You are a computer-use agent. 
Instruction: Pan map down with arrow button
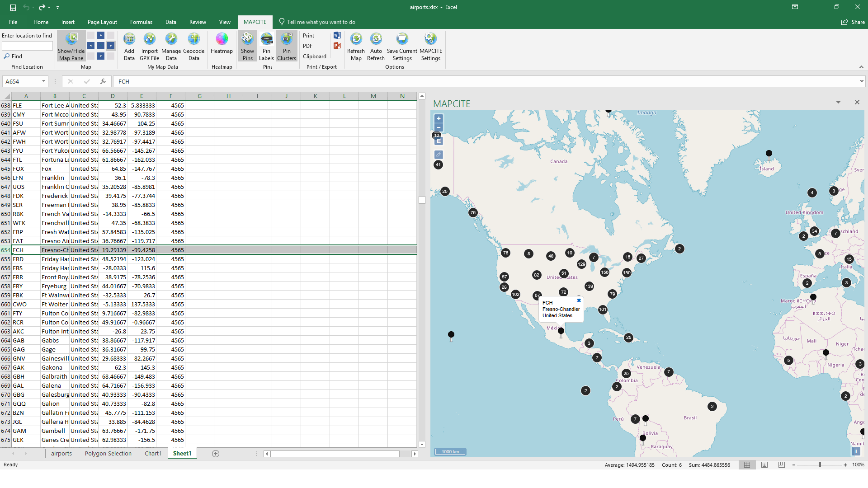pyautogui.click(x=101, y=56)
